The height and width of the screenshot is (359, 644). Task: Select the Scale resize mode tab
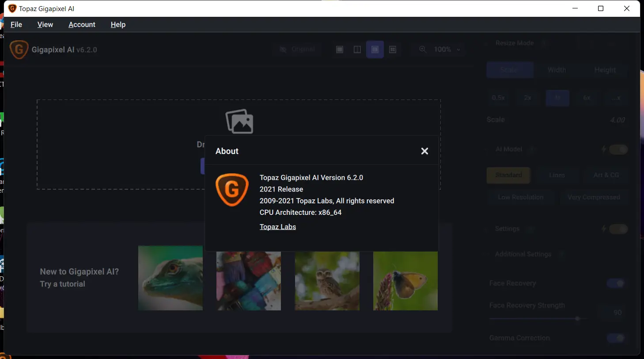tap(510, 70)
